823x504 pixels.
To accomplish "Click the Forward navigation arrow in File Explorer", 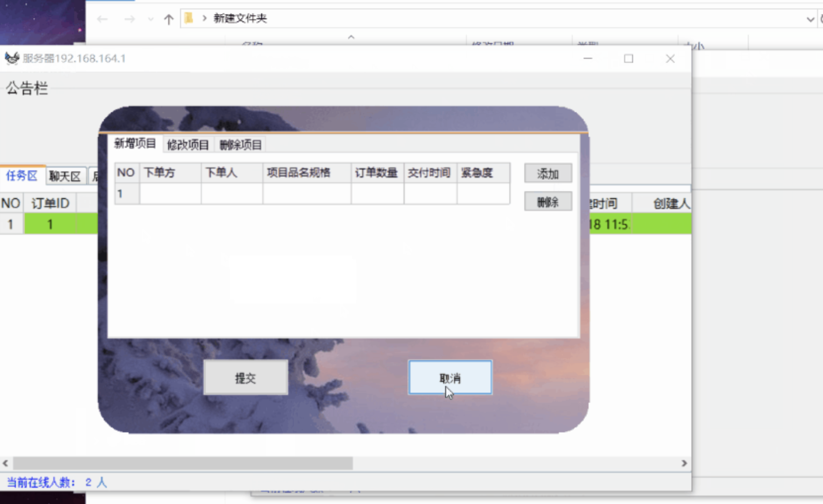I will pyautogui.click(x=130, y=18).
